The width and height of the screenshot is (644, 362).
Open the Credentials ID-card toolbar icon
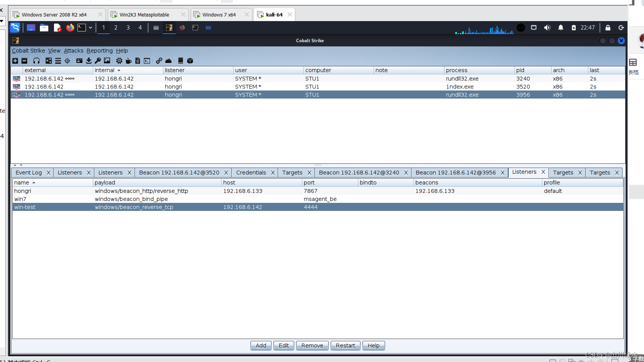tap(79, 61)
